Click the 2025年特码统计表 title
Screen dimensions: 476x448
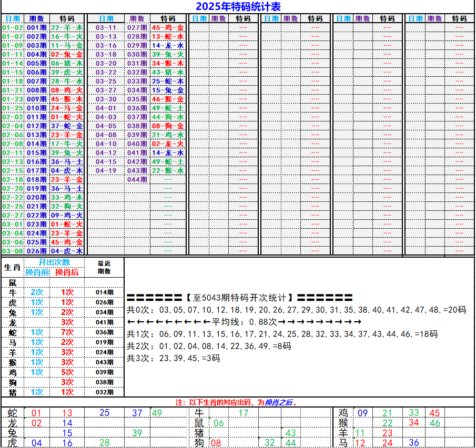tap(238, 6)
